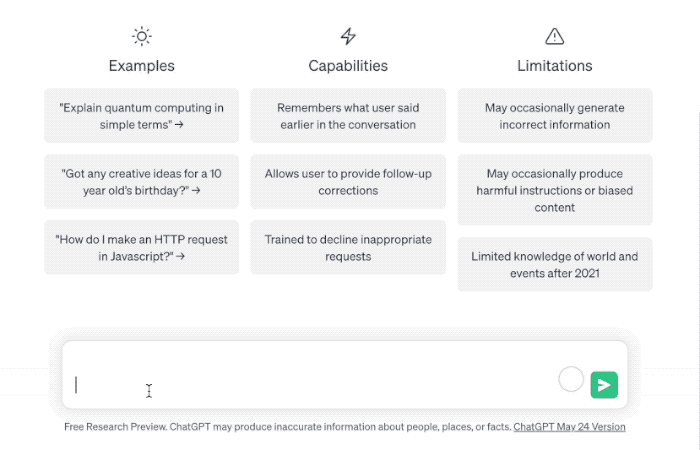Click the harmful instructions or biased content card
This screenshot has width=700, height=450.
click(x=555, y=190)
